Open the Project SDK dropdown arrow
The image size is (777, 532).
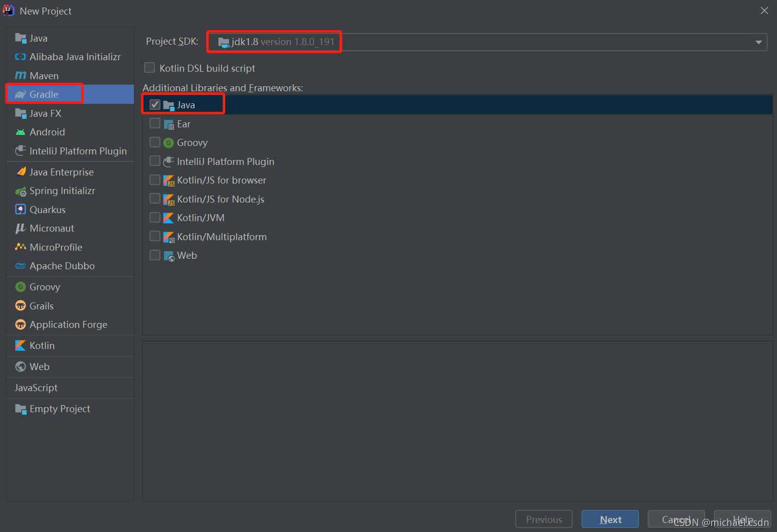[x=758, y=42]
